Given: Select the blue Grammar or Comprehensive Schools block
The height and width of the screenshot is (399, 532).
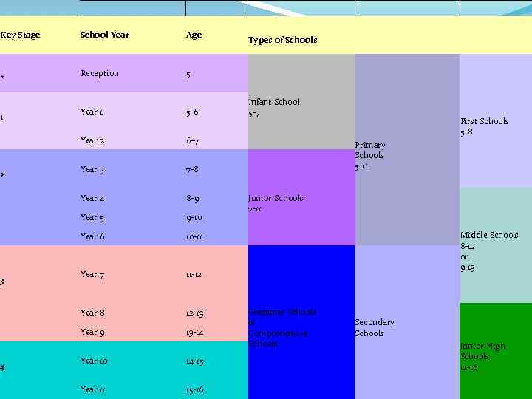Looking at the screenshot, I should pyautogui.click(x=301, y=322).
